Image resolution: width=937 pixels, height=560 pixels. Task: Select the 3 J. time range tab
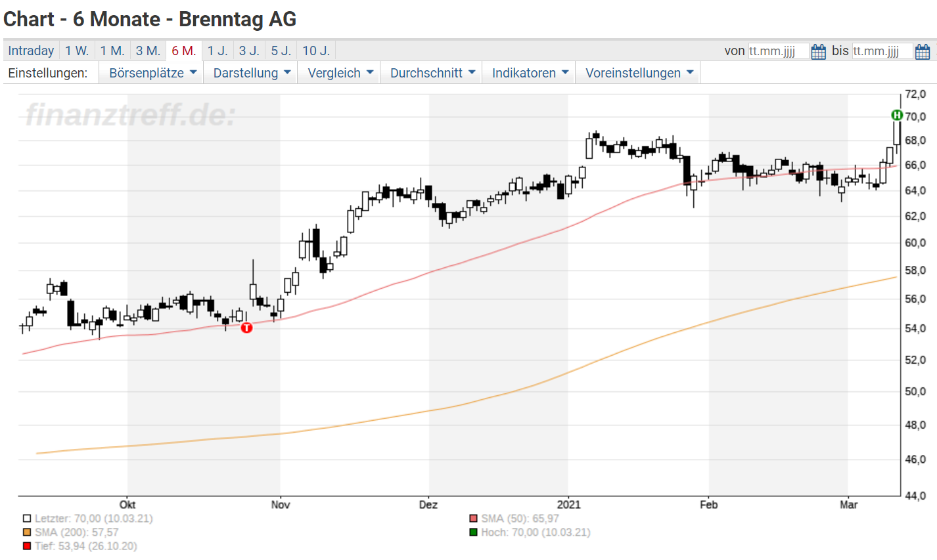click(x=249, y=51)
